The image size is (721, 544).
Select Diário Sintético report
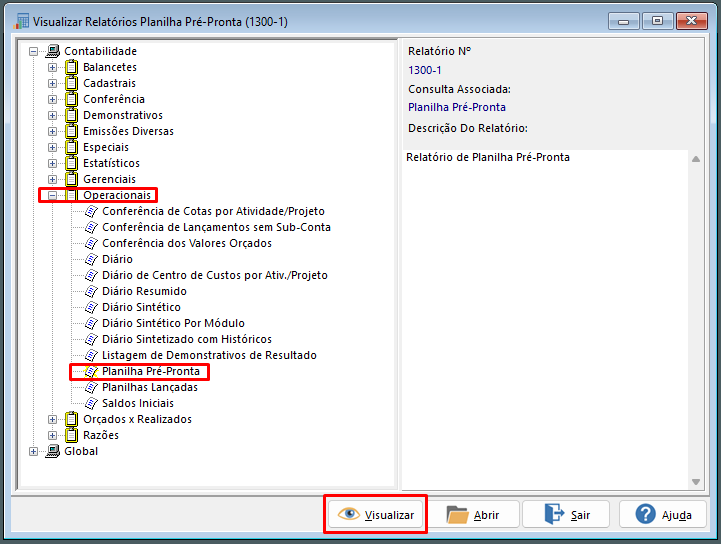141,307
